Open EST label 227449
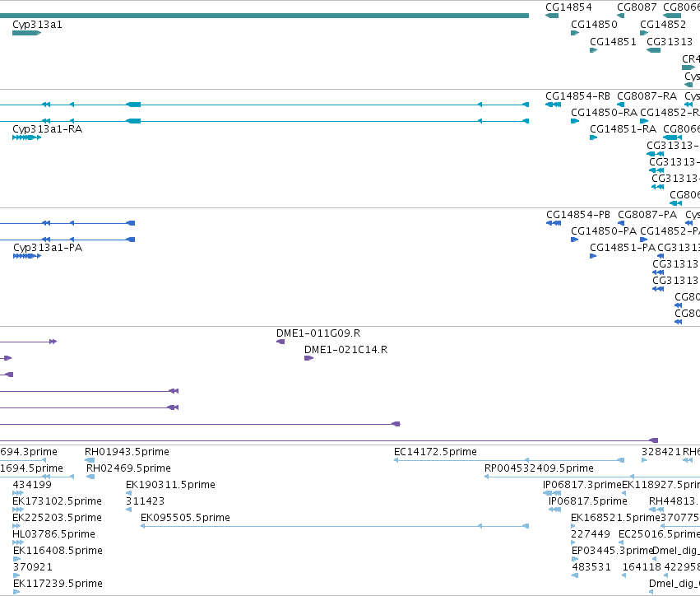Image resolution: width=700 pixels, height=596 pixels. click(591, 534)
